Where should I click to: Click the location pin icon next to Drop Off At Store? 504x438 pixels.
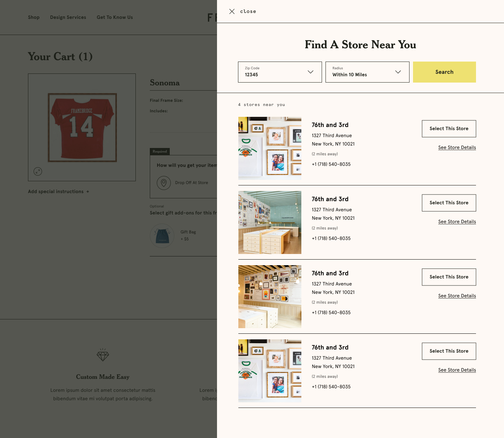(163, 183)
